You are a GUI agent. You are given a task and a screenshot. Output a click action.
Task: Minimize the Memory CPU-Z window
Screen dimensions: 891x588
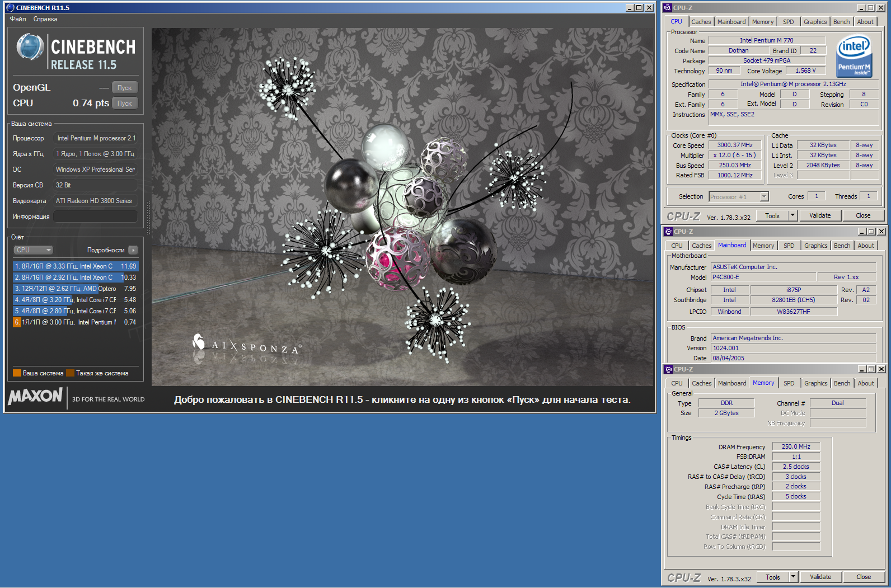(x=862, y=369)
